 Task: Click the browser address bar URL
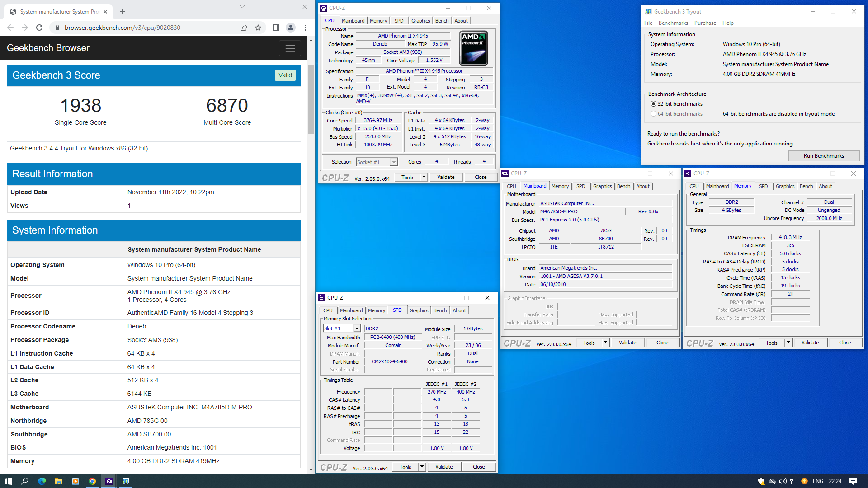(x=122, y=28)
